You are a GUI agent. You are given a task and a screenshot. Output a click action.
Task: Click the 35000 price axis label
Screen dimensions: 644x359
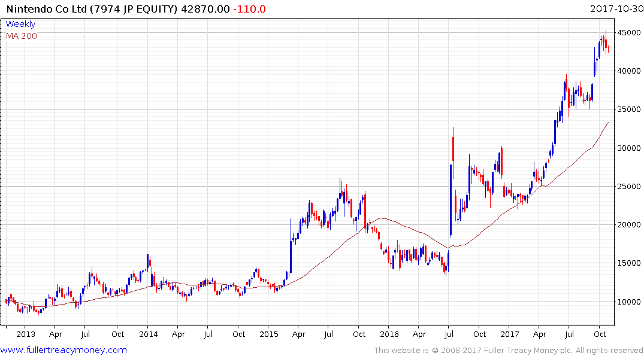(x=629, y=109)
